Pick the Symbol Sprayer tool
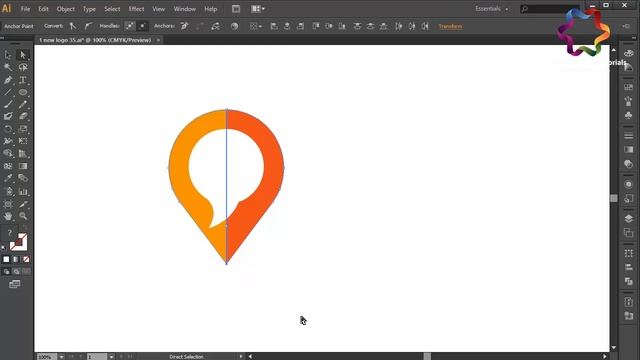This screenshot has height=360, width=640. [8, 191]
